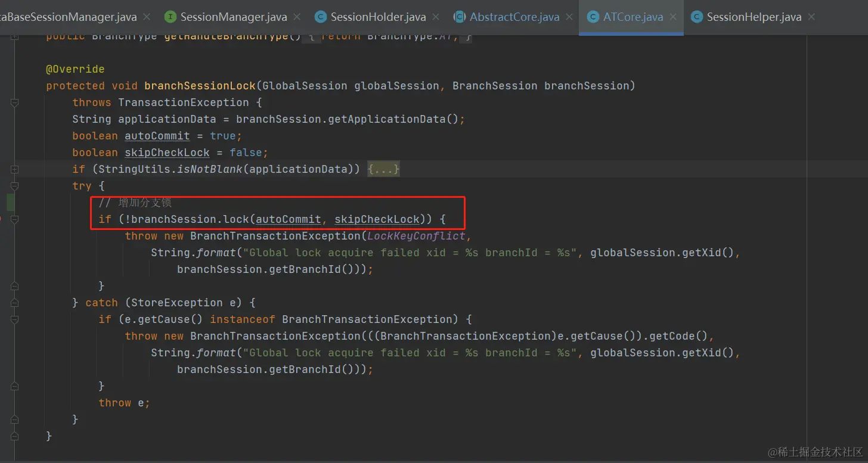This screenshot has height=463, width=868.
Task: Click the 'throw e;' statement
Action: pyautogui.click(x=124, y=403)
